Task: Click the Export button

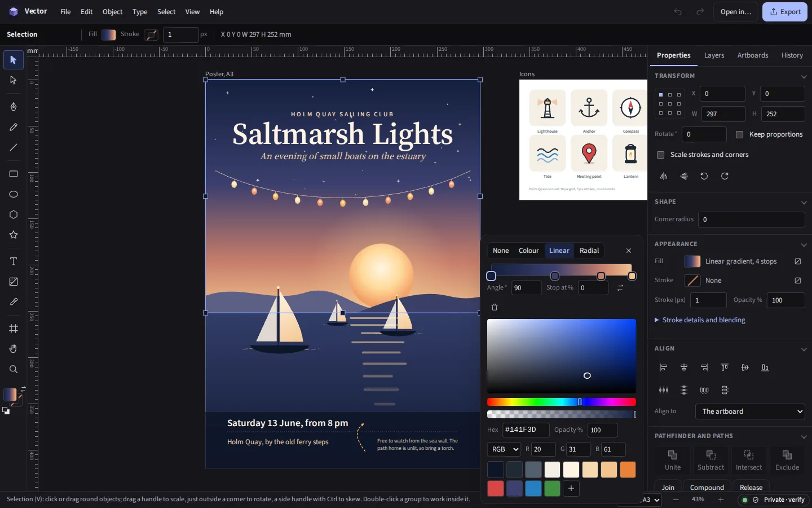Action: (785, 12)
